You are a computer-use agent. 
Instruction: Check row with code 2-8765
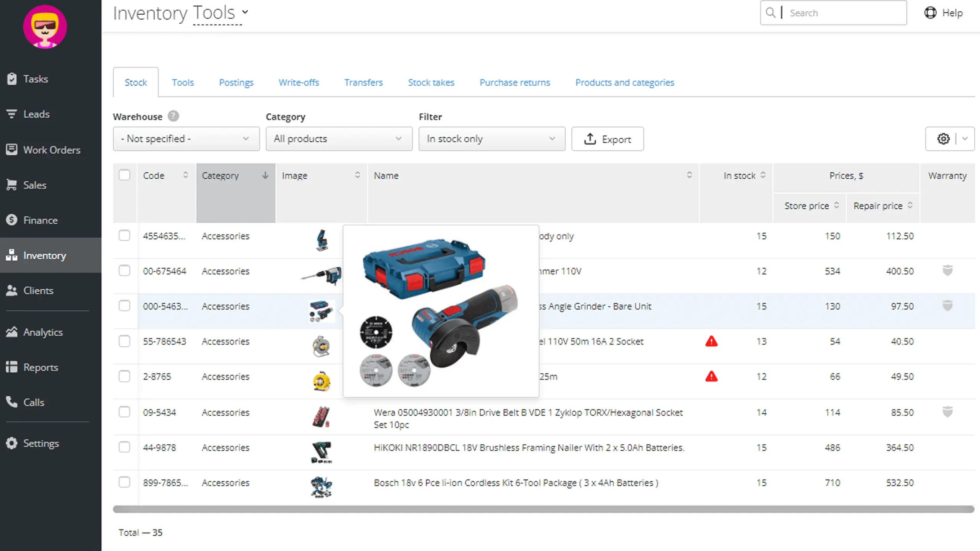(124, 376)
